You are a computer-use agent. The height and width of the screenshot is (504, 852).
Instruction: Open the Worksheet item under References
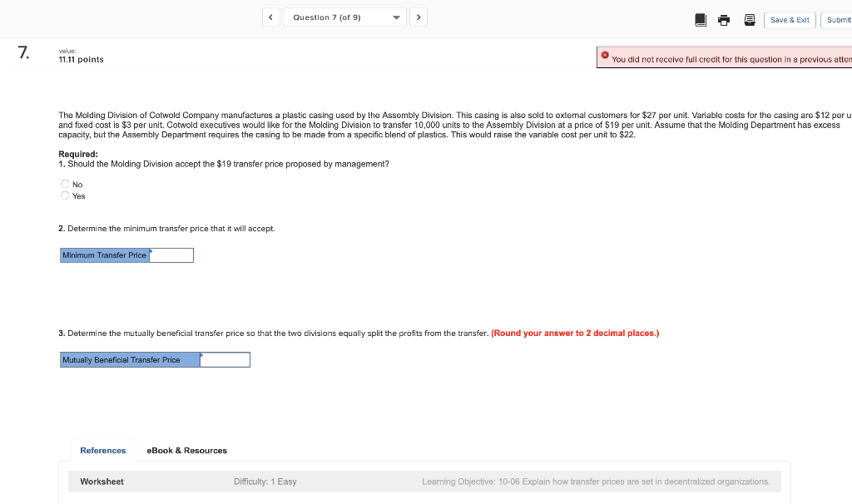[102, 481]
